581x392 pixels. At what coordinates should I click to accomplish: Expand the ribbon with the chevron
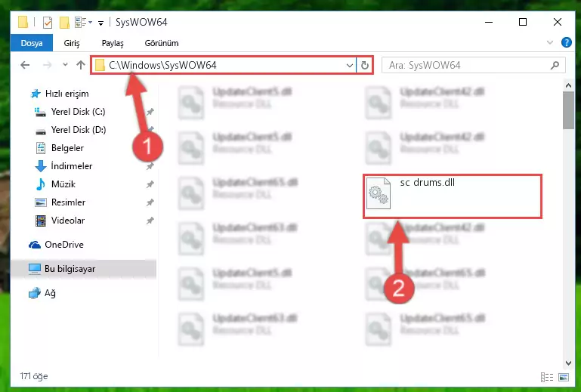[550, 42]
